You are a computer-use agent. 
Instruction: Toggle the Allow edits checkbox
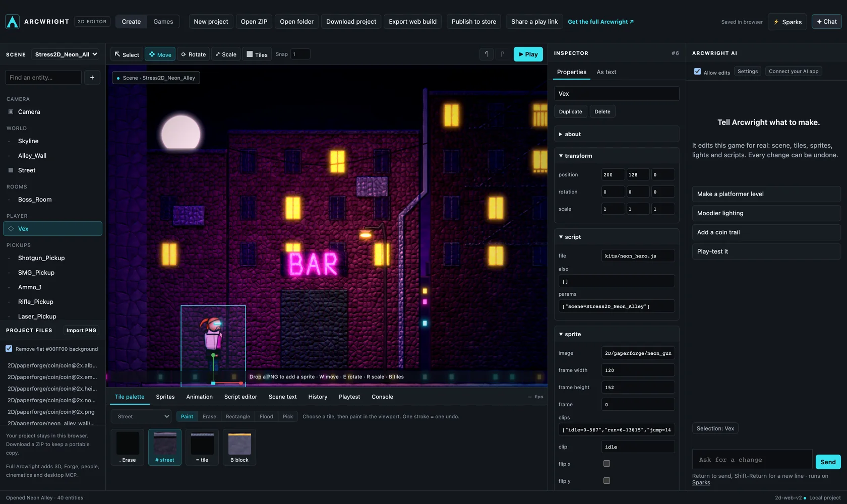[x=697, y=72]
